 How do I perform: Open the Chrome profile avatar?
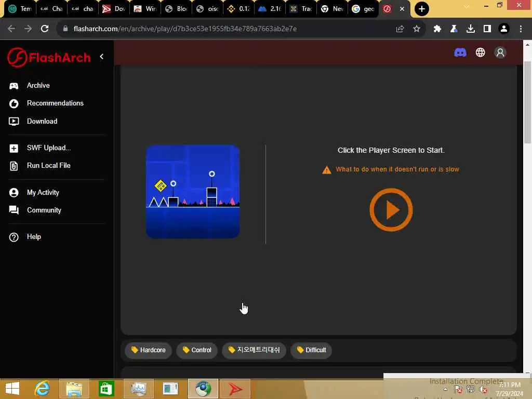(504, 29)
